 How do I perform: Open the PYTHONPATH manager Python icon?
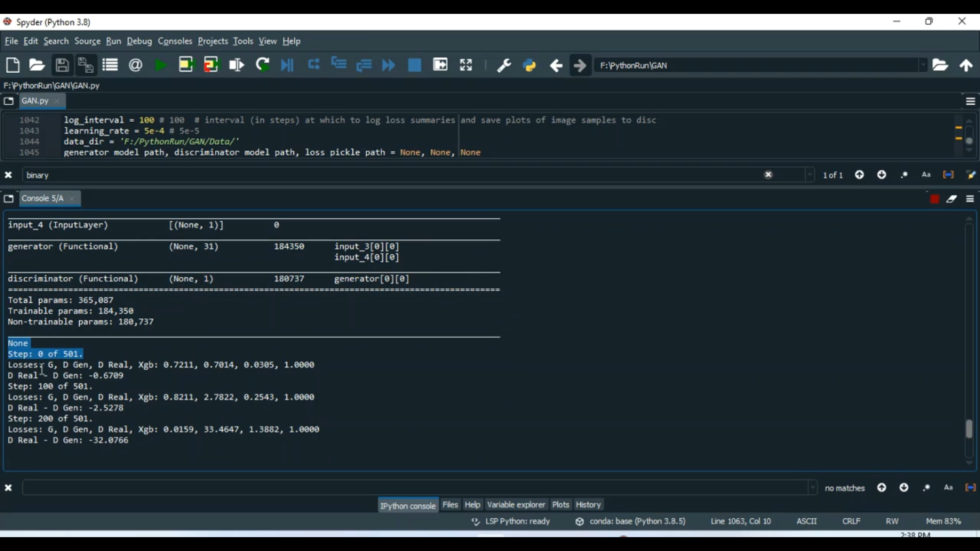[x=529, y=65]
